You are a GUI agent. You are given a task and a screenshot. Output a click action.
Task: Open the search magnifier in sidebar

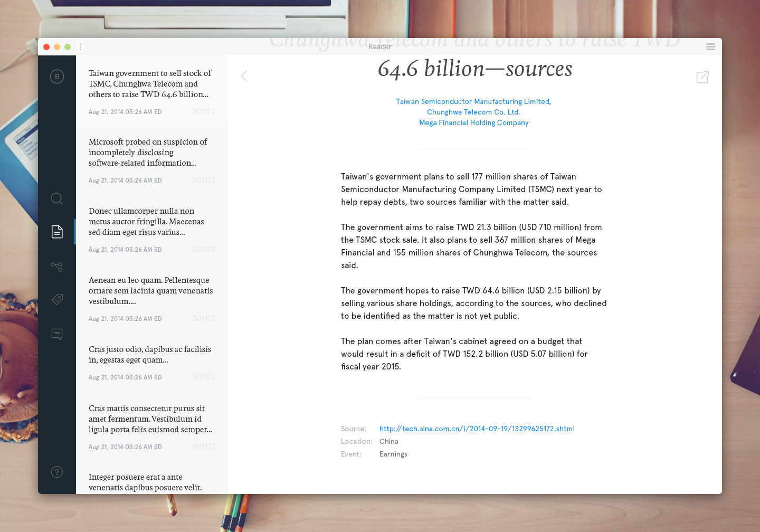coord(57,198)
